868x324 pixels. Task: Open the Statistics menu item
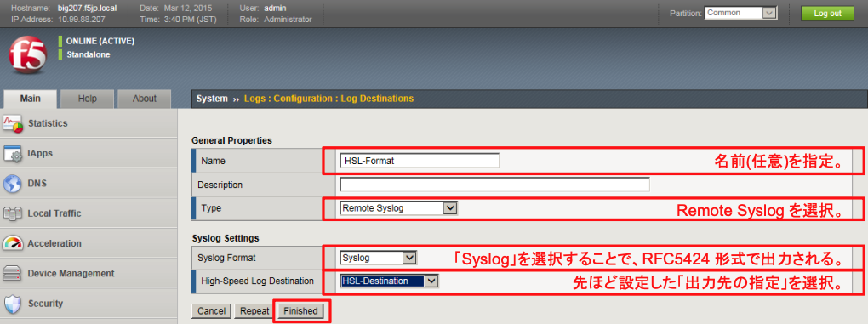click(89, 124)
